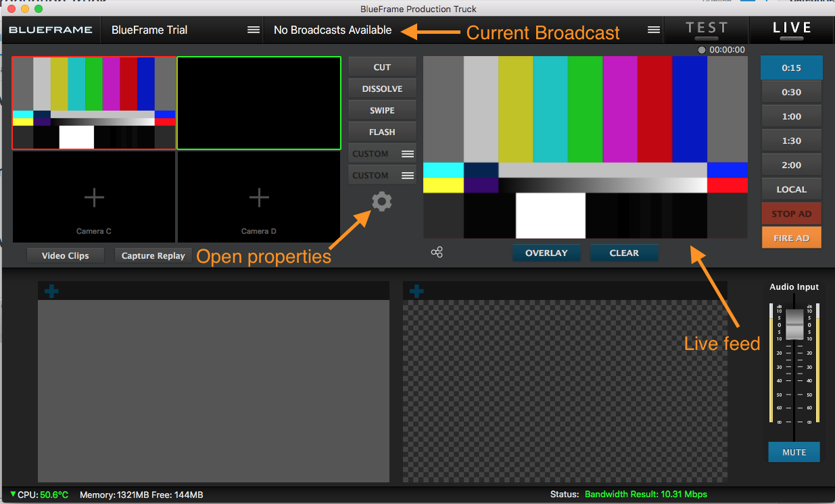This screenshot has height=504, width=835.
Task: Open the current broadcast list menu
Action: (653, 30)
